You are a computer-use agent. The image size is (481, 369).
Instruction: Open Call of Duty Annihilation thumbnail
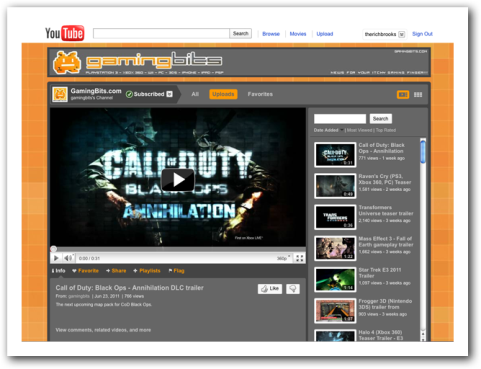(335, 155)
